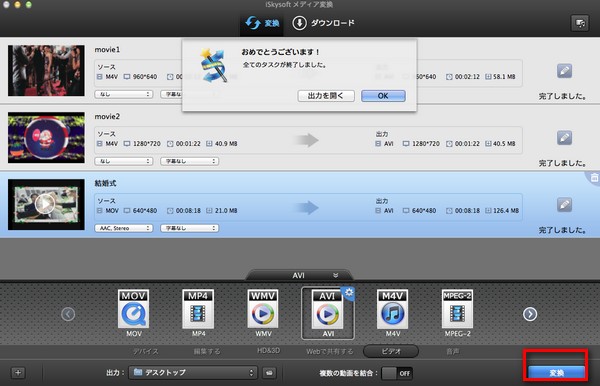
Task: Switch to Webで共有する format category
Action: click(x=329, y=351)
